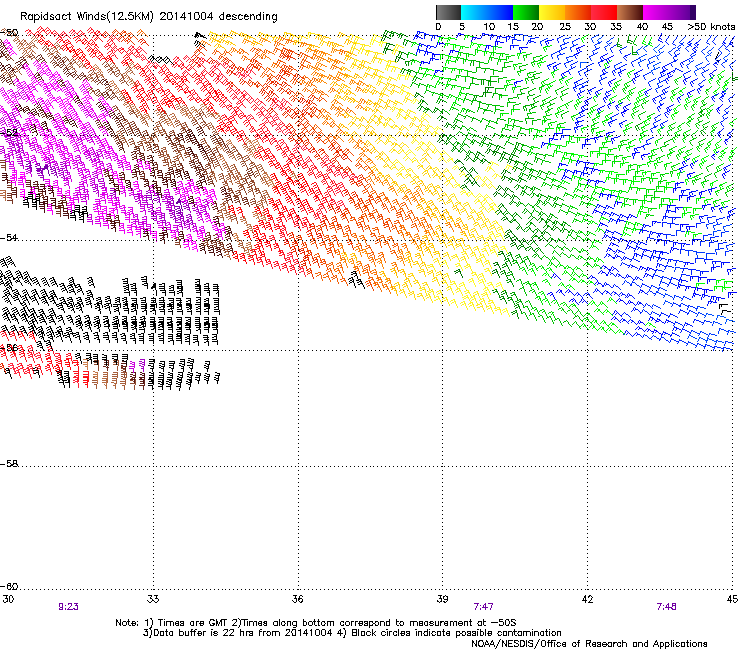Click the orange 25-30 knots color segment
740x650 pixels.
[578, 12]
